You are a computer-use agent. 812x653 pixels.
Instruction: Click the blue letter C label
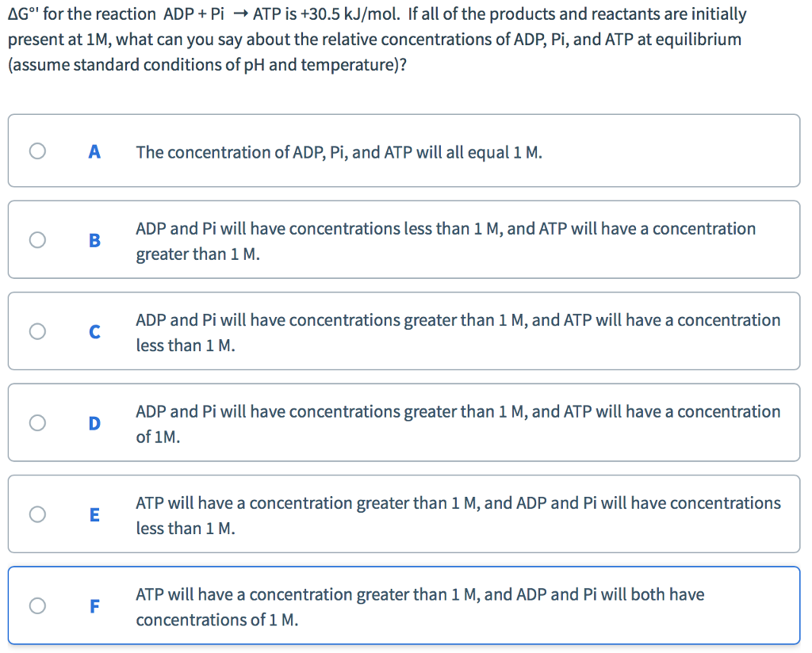pyautogui.click(x=94, y=331)
